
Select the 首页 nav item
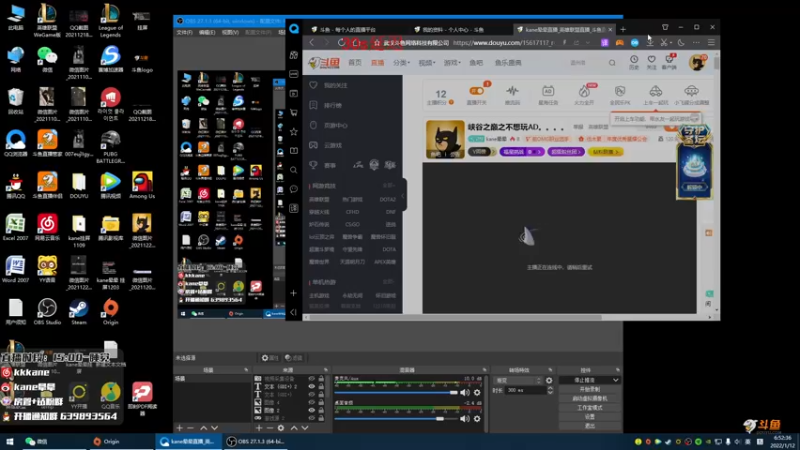(355, 63)
